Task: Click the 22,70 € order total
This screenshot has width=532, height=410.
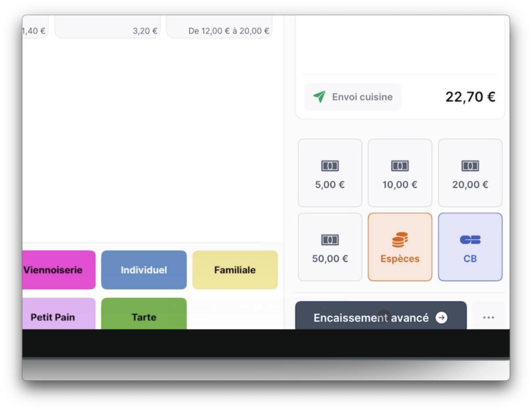Action: pos(470,97)
